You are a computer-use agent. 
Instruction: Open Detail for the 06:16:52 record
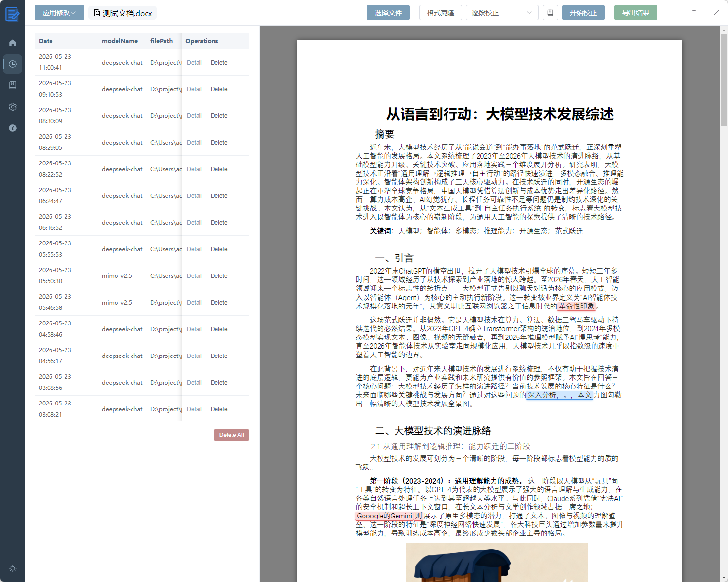point(194,223)
